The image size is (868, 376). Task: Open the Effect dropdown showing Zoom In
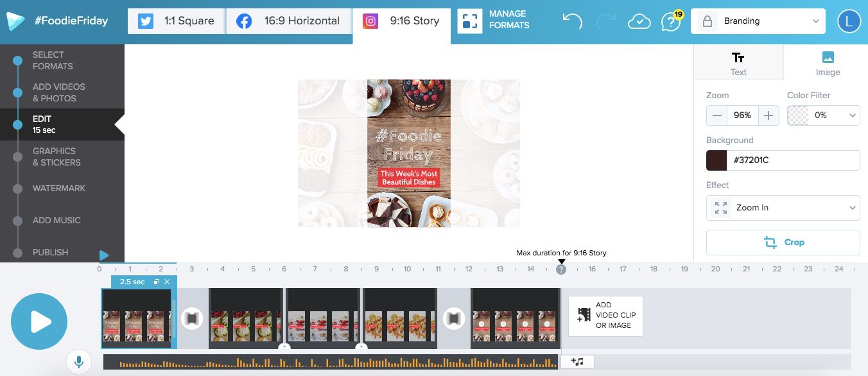click(x=783, y=208)
